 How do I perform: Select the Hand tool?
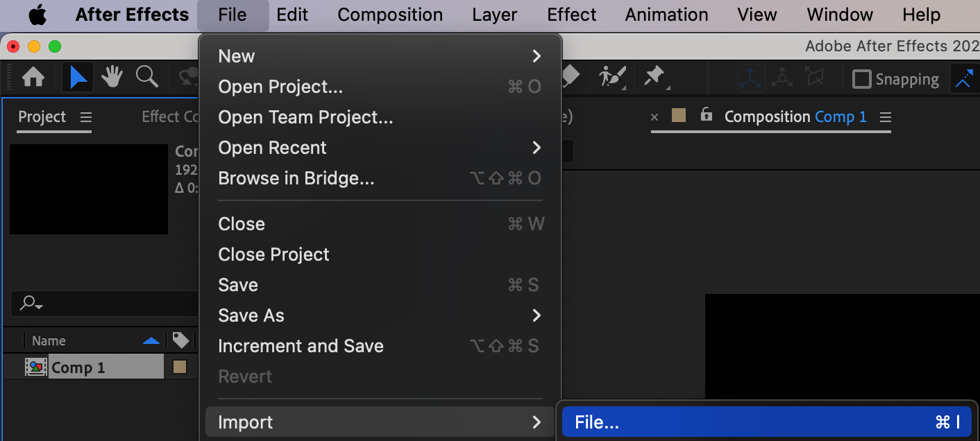(x=112, y=77)
